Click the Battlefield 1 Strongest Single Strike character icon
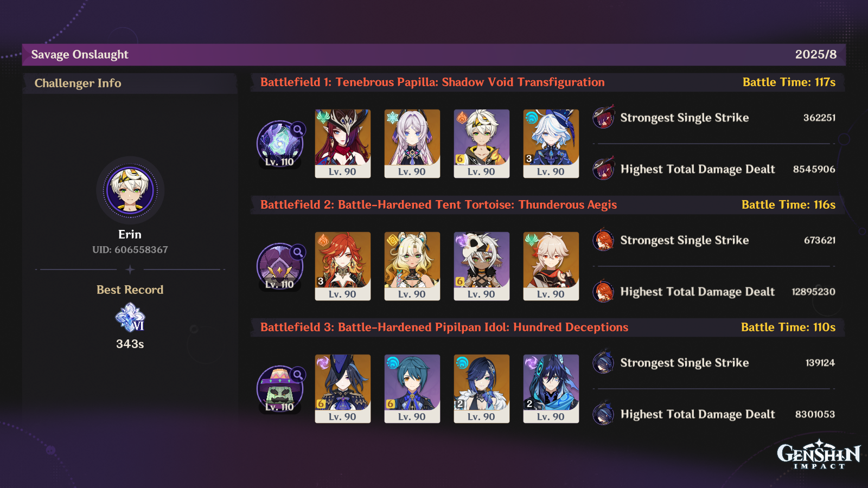The height and width of the screenshot is (488, 868). click(x=603, y=118)
